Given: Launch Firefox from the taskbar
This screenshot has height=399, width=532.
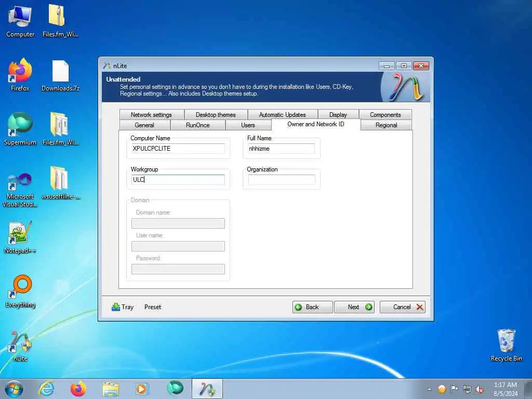Looking at the screenshot, I should tap(78, 389).
